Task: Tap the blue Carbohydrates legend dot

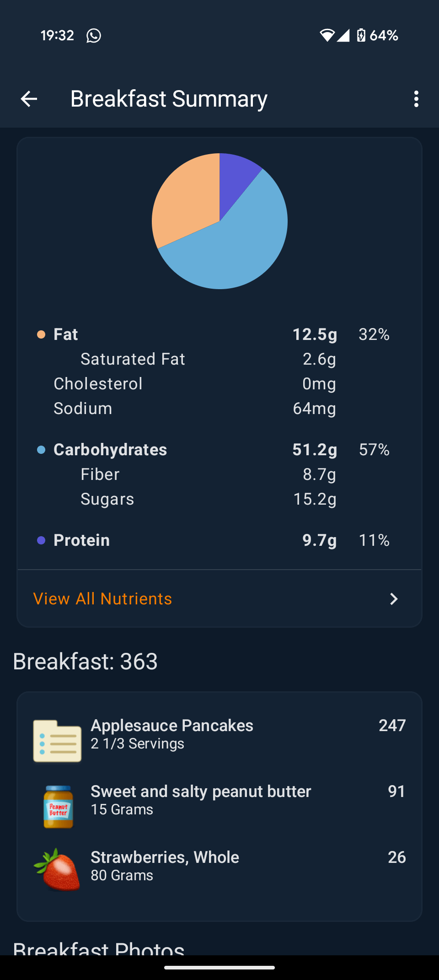Action: coord(41,450)
